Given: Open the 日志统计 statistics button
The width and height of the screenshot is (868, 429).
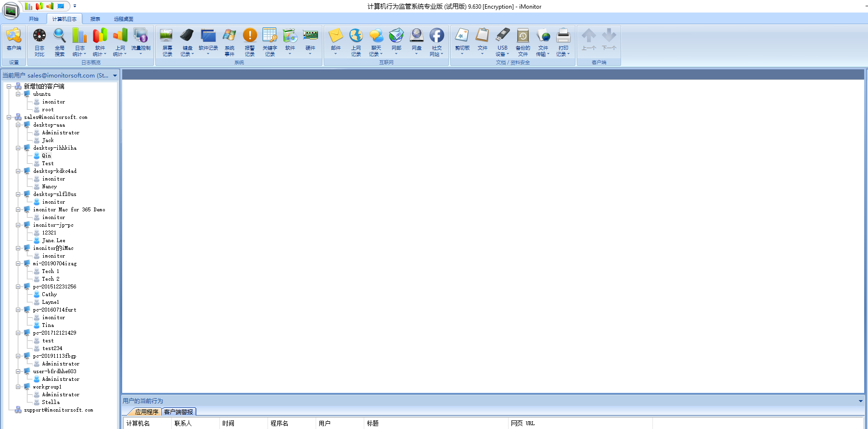Looking at the screenshot, I should click(x=80, y=42).
